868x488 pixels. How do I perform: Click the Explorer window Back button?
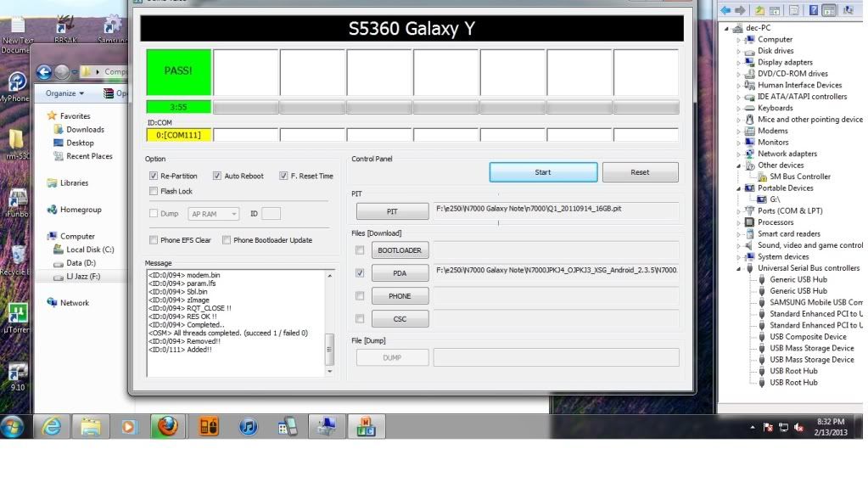click(44, 72)
